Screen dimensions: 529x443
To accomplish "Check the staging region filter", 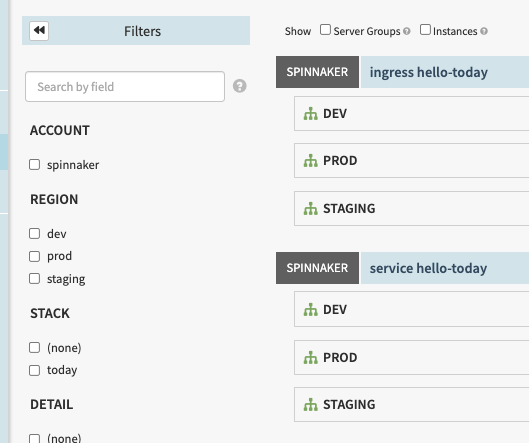I will (x=34, y=279).
